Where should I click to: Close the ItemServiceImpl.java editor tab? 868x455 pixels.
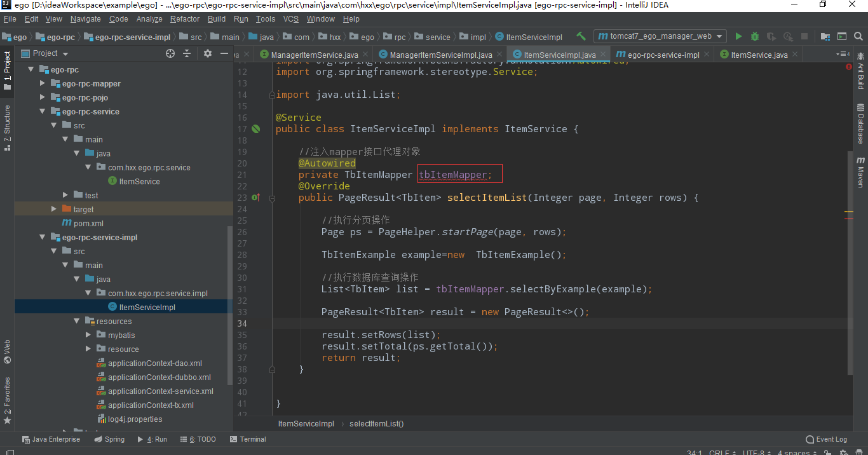coord(602,55)
